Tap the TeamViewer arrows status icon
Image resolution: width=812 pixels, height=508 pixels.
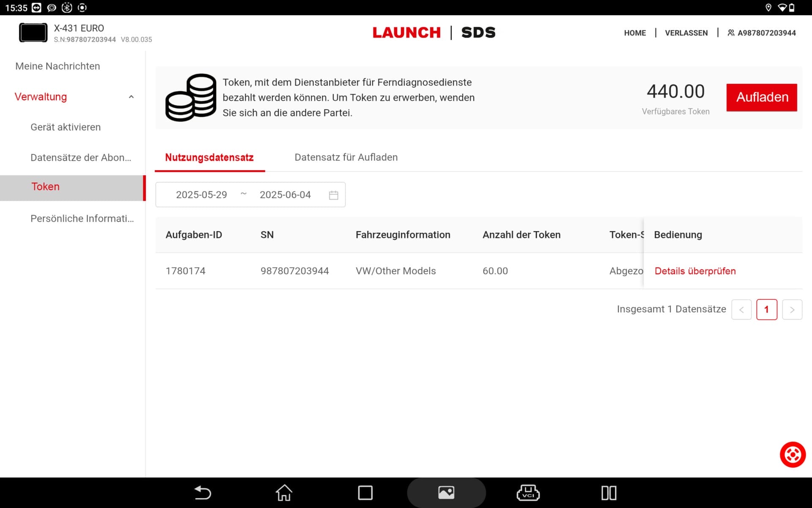coord(36,8)
